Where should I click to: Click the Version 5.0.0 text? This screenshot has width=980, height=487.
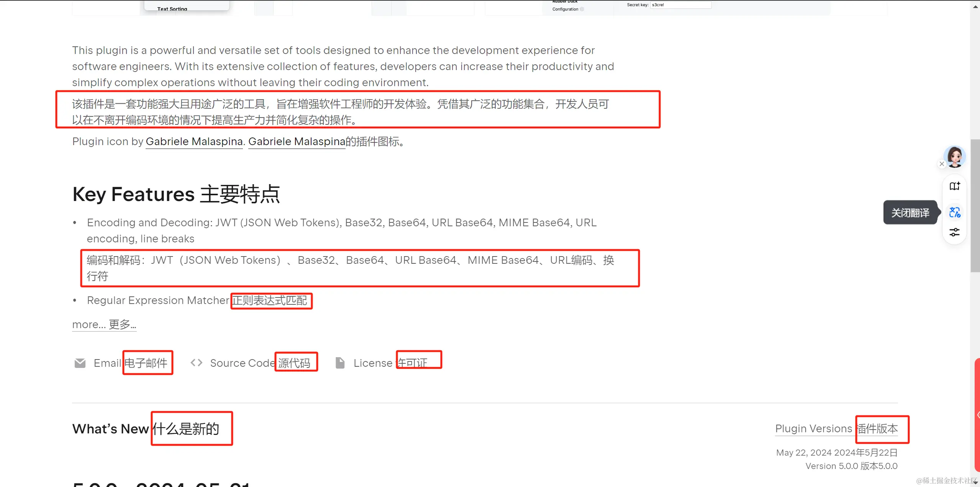(x=831, y=466)
